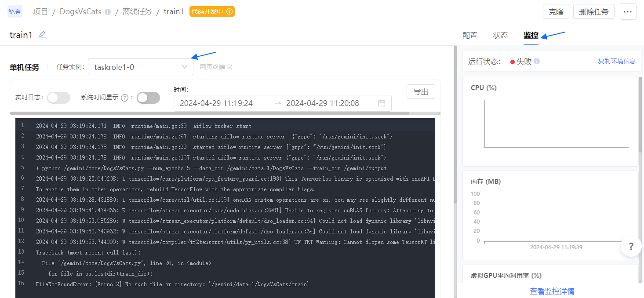Expand the 任务实例 taskrole1-0 dropdown
Screen dimensions: 644x298
(x=141, y=67)
